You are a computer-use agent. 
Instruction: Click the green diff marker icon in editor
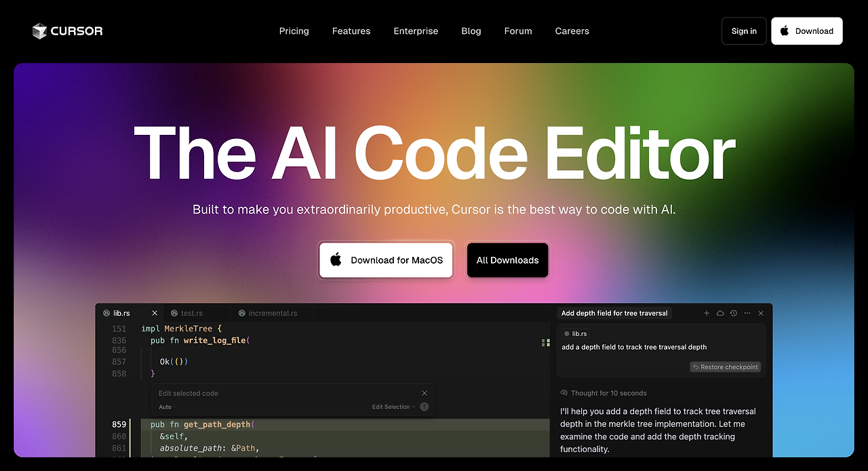click(x=546, y=342)
